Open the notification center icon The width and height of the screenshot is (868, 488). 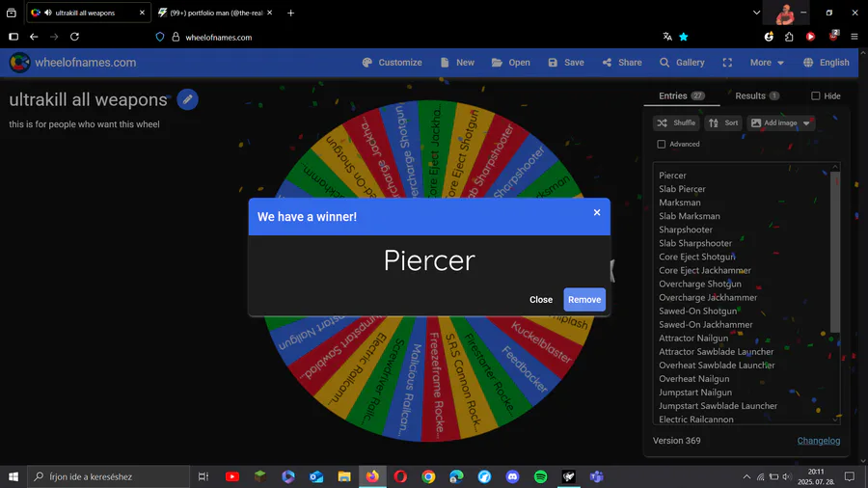tap(849, 476)
